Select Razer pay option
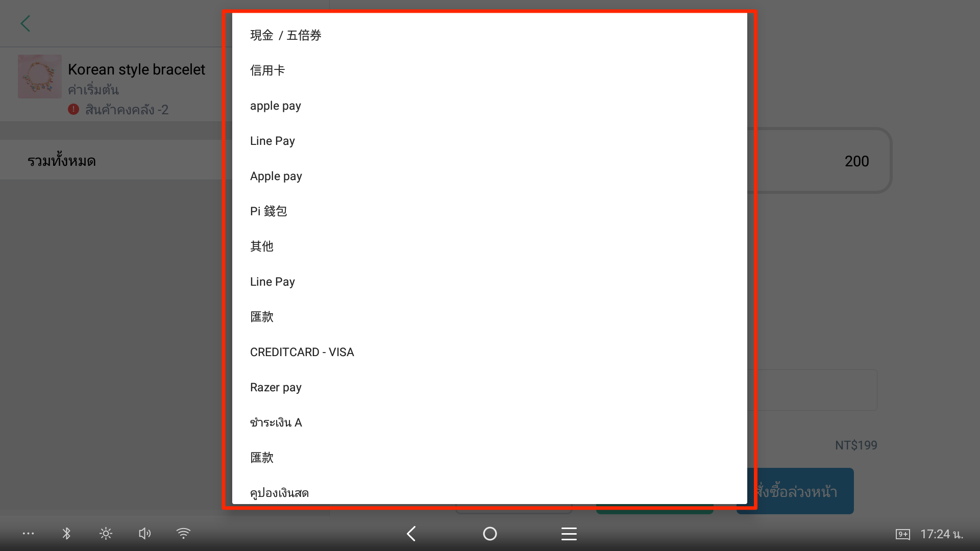The image size is (980, 551). [x=489, y=387]
